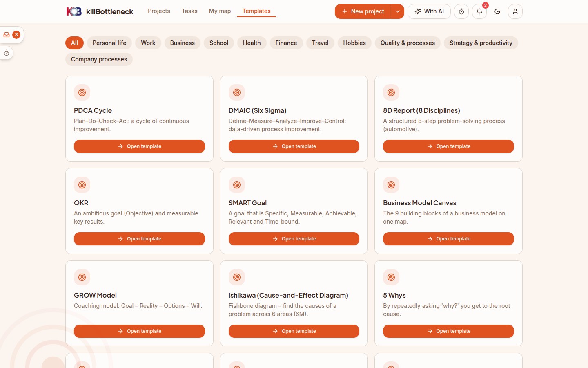The image size is (588, 368).
Task: Open the PDCA Cycle template
Action: pos(139,146)
